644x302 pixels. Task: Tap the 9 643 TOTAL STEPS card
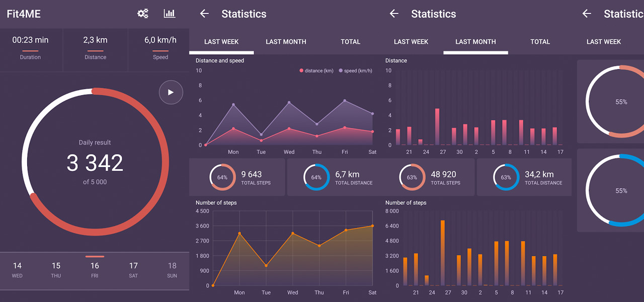click(236, 177)
